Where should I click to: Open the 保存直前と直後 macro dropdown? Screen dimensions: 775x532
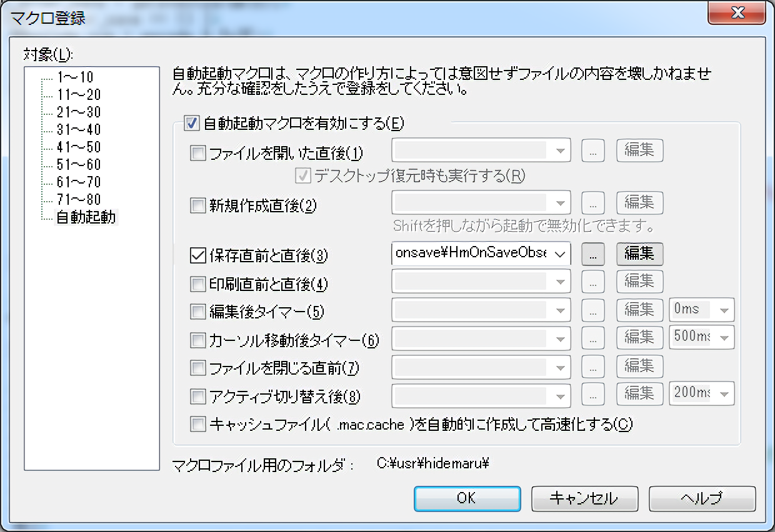point(559,254)
